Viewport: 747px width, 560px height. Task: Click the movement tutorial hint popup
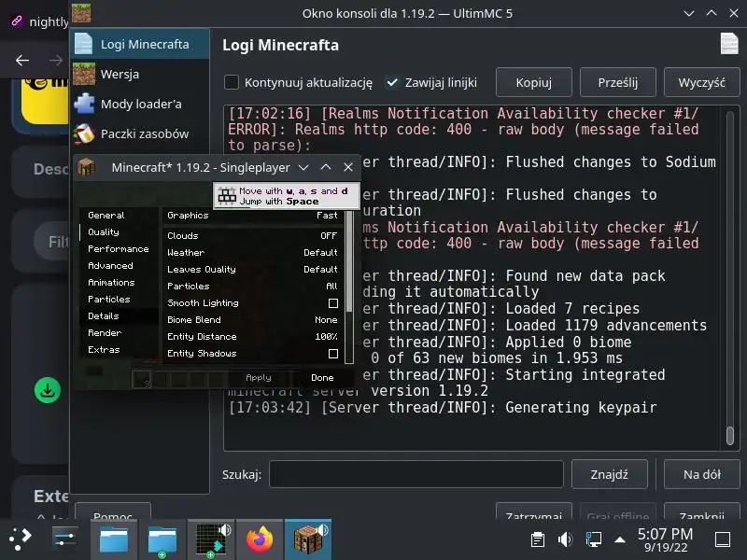point(287,196)
